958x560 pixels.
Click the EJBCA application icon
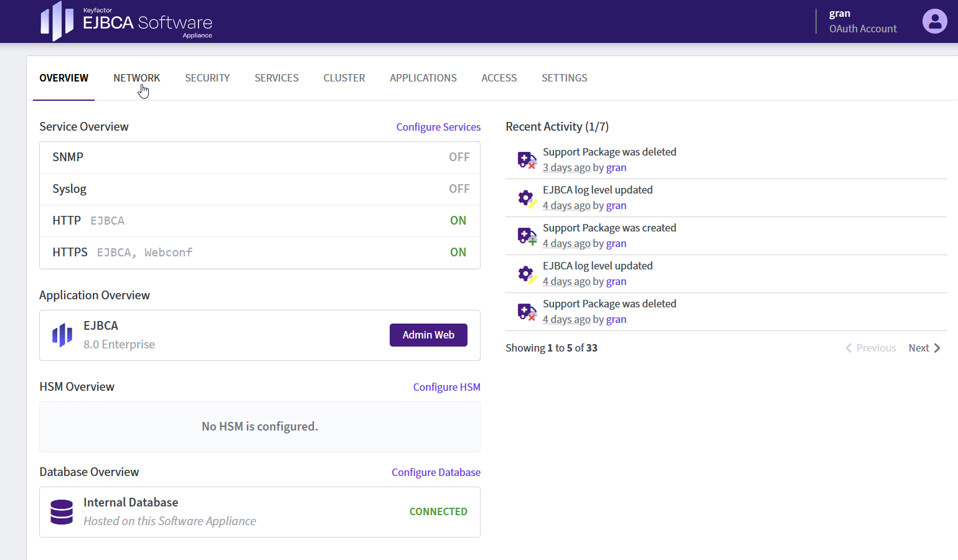coord(62,335)
